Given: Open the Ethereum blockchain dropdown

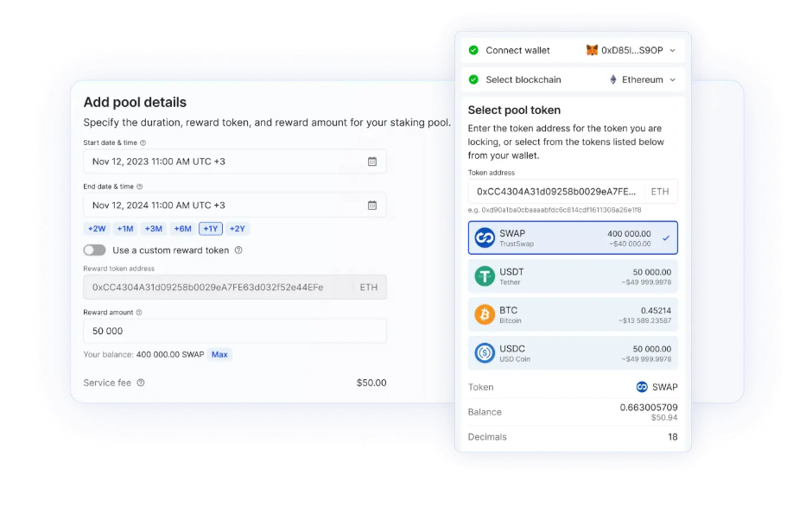Looking at the screenshot, I should (673, 79).
